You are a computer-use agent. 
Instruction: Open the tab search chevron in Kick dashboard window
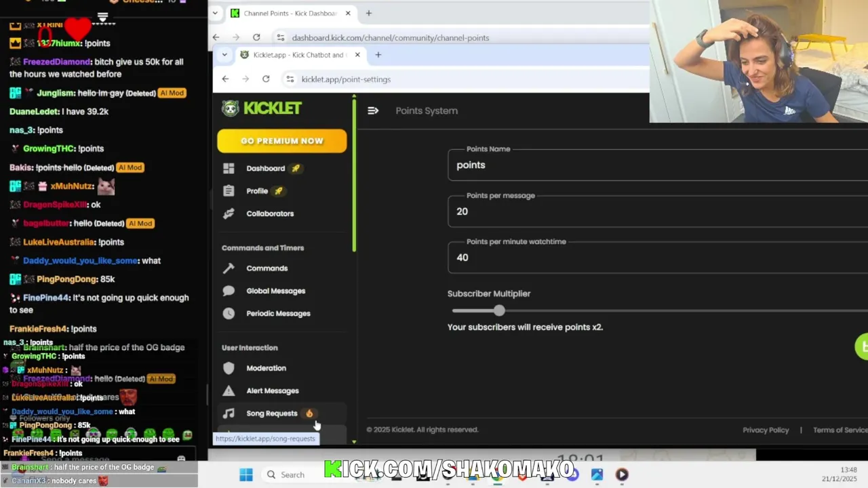click(215, 13)
